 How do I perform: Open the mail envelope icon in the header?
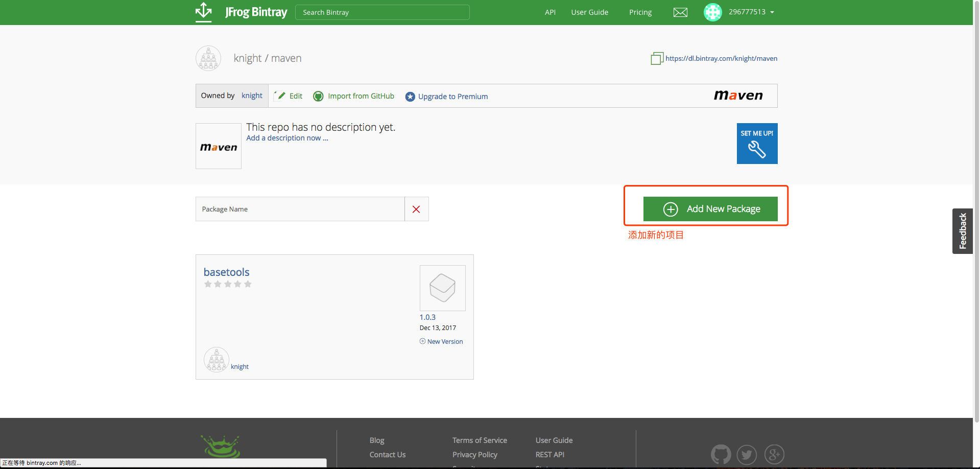point(680,12)
